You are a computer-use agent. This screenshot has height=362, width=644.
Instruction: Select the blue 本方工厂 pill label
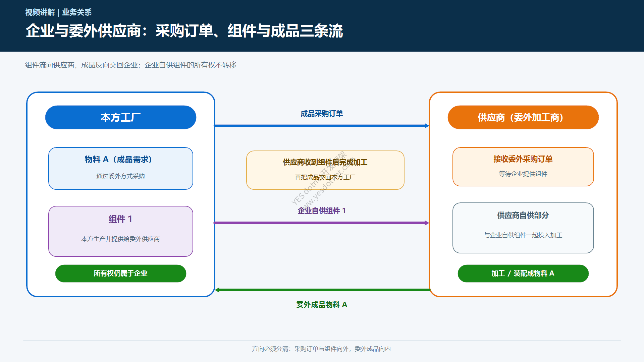[121, 117]
